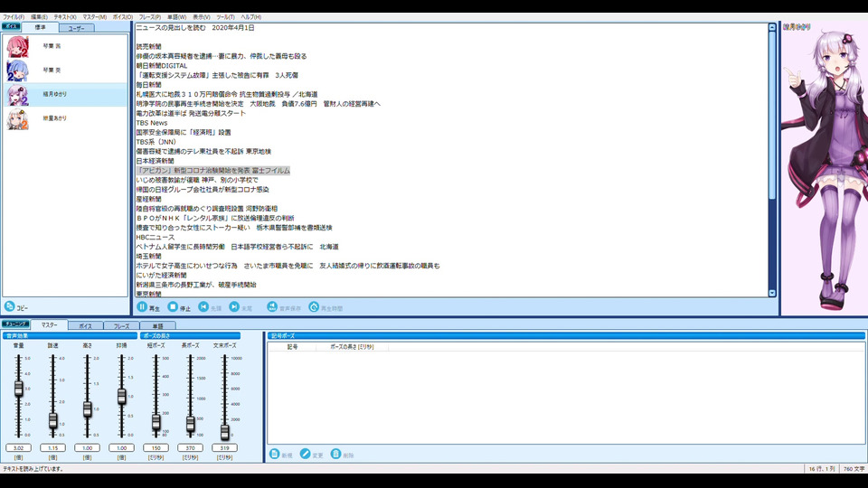Select the フレーズ tuning tab
The height and width of the screenshot is (488, 868).
pos(121,326)
